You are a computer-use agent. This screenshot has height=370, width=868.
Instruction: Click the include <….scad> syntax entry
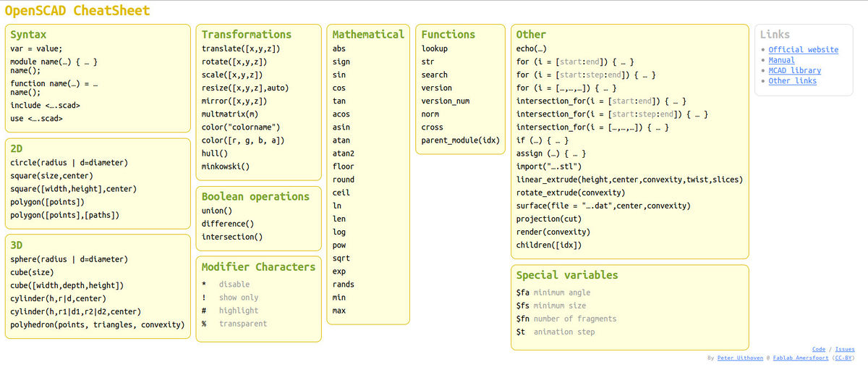[45, 106]
